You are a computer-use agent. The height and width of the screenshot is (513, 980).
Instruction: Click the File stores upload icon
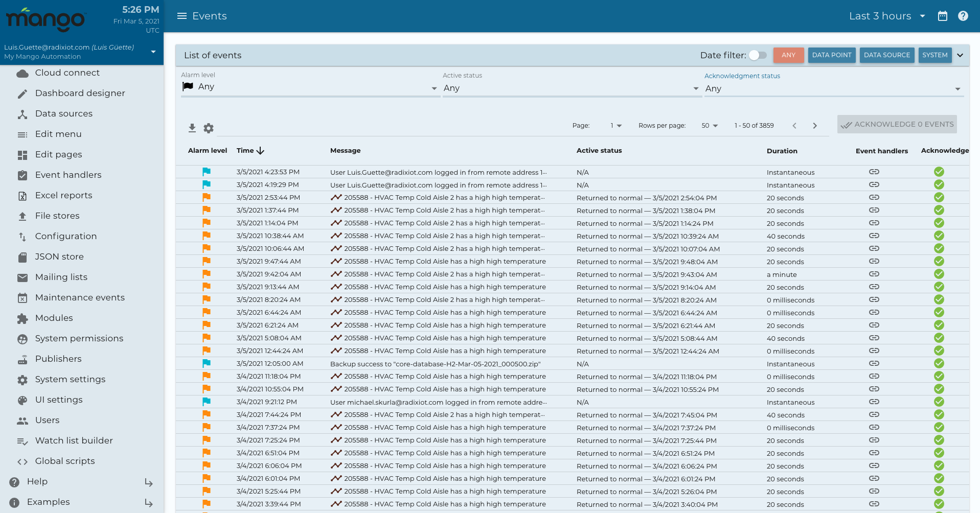[22, 217]
